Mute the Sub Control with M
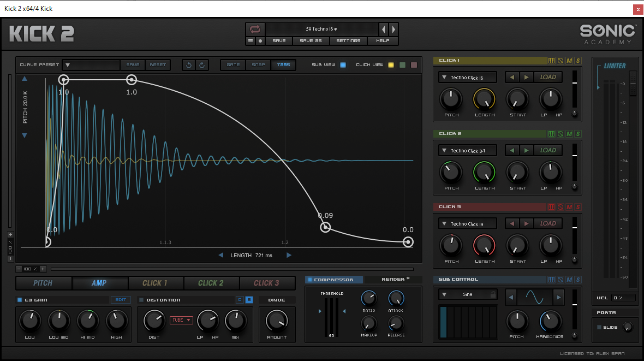 click(x=569, y=280)
